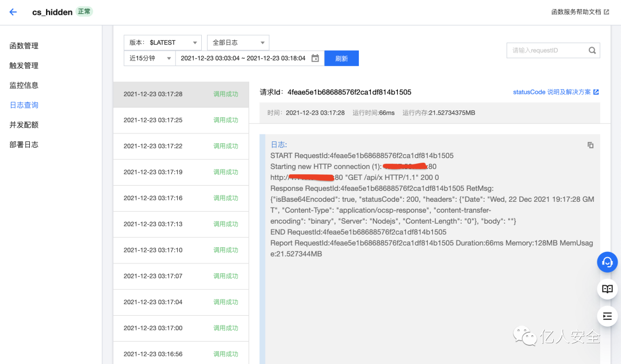Open the 近15分钟 time range dropdown
The image size is (621, 364).
149,58
